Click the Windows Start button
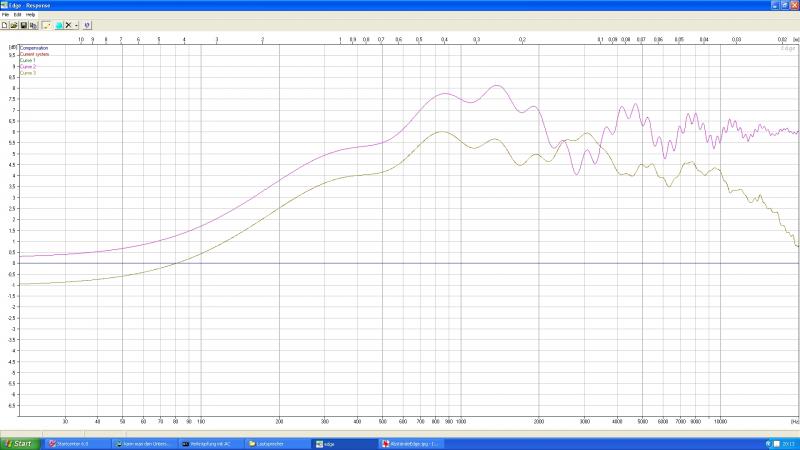Viewport: 800px width, 450px height. pyautogui.click(x=20, y=443)
